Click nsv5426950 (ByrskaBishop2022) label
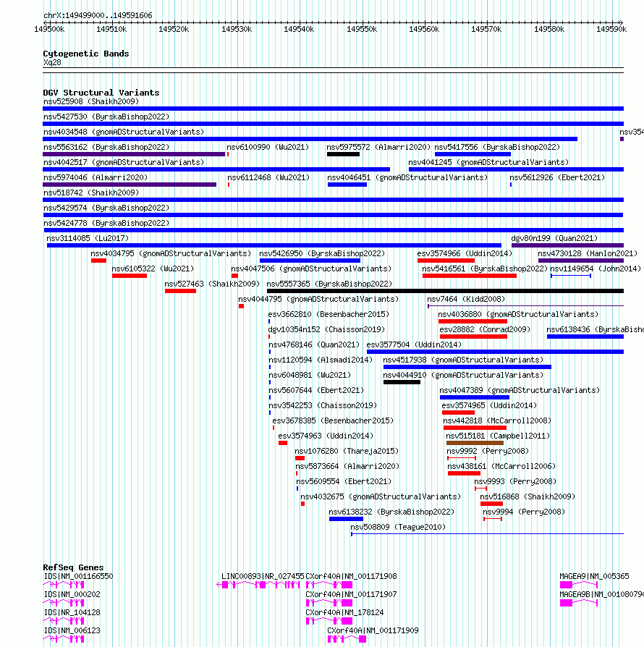Screen dimensions: 644x647 coord(322,254)
